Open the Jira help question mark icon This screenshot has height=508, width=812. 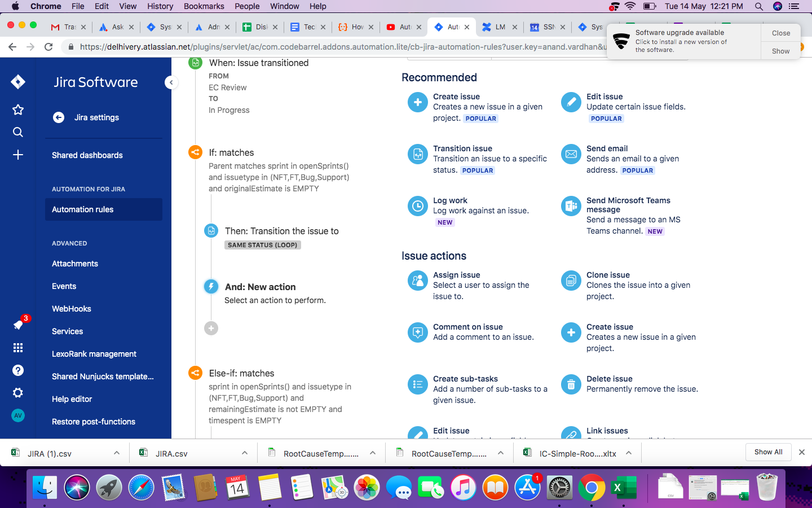click(18, 370)
